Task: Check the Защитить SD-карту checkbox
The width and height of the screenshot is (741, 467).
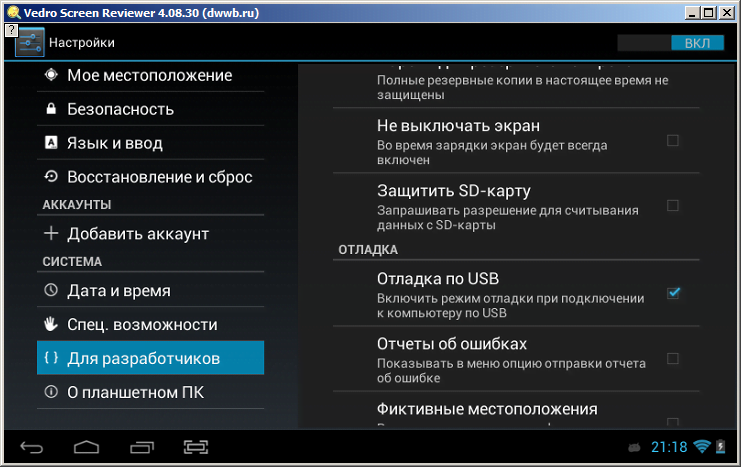Action: (x=673, y=205)
